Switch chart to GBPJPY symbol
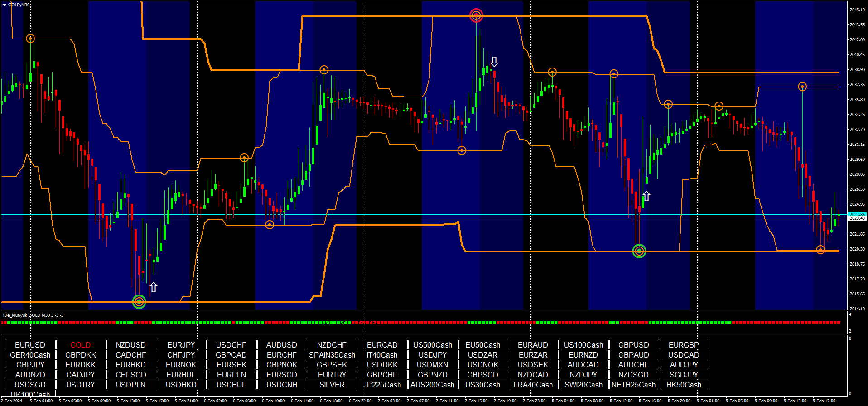 (30, 365)
